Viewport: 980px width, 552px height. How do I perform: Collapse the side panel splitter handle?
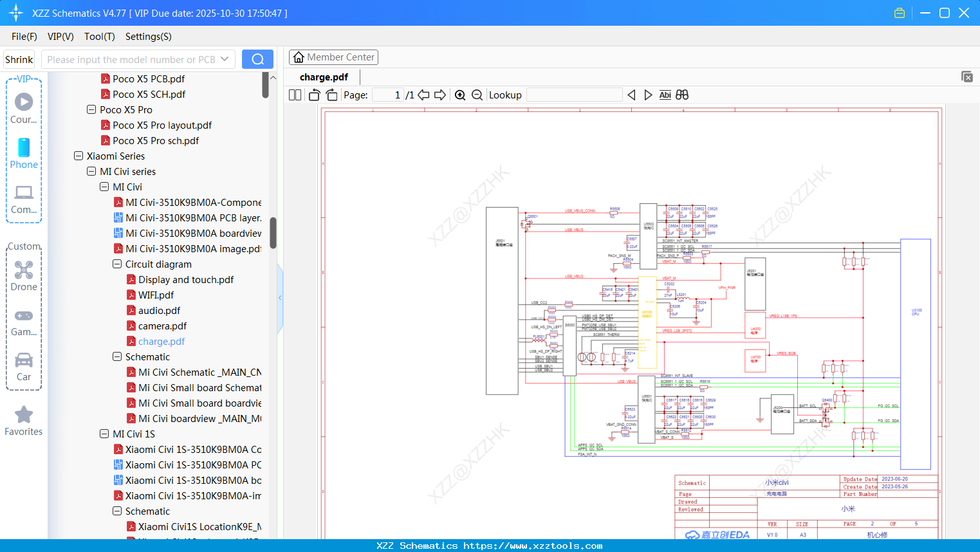click(x=280, y=298)
